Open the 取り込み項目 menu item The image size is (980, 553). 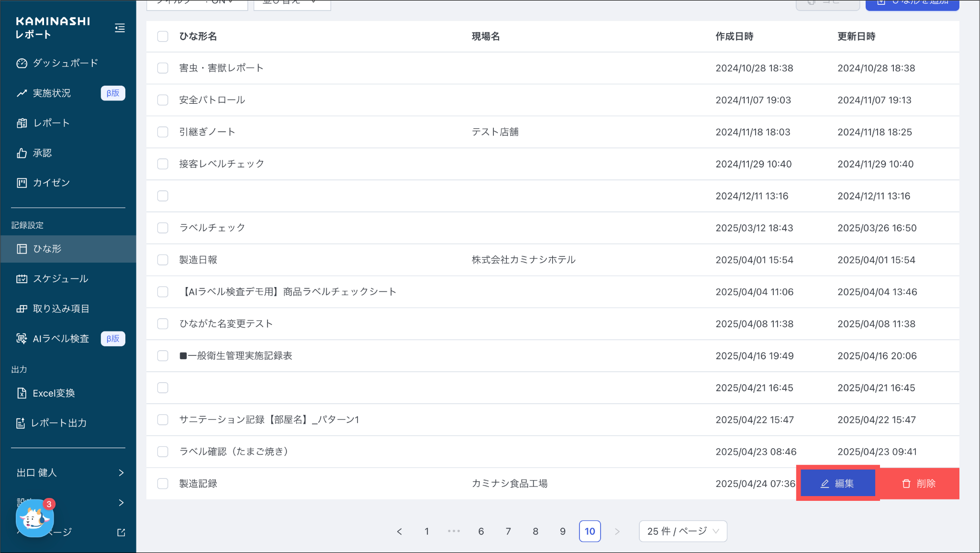click(61, 309)
